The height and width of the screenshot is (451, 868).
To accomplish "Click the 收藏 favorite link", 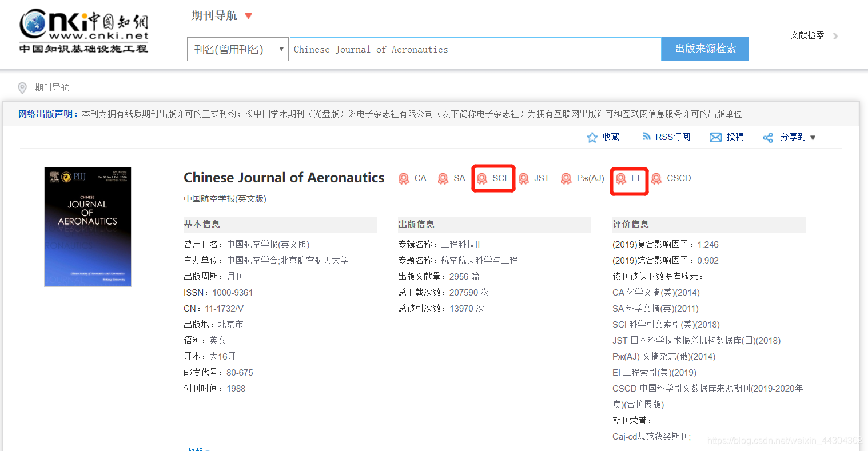I will 611,137.
